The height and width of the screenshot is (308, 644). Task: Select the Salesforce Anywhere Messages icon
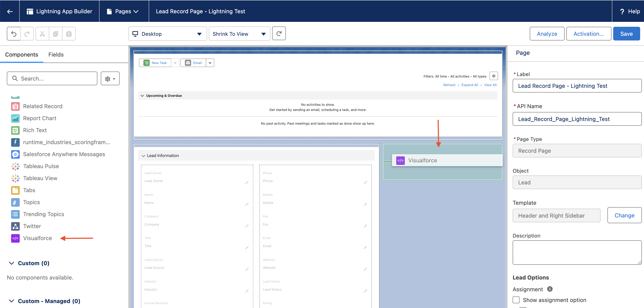click(x=15, y=154)
